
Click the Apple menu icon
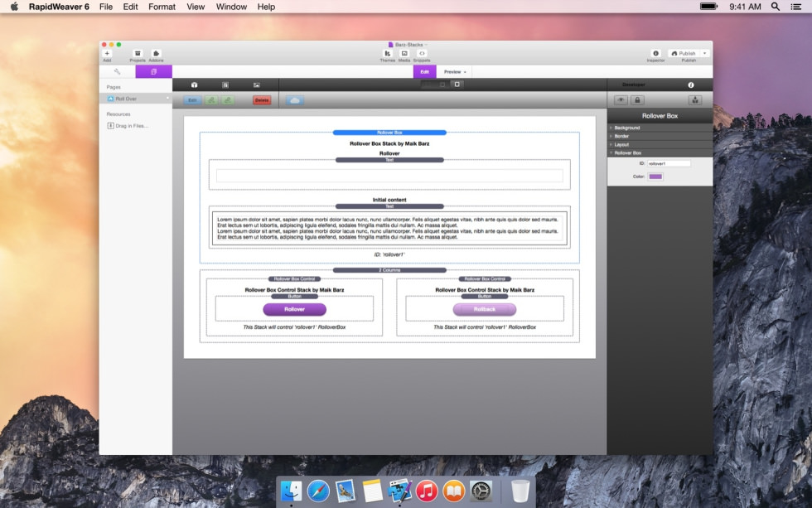(x=14, y=7)
